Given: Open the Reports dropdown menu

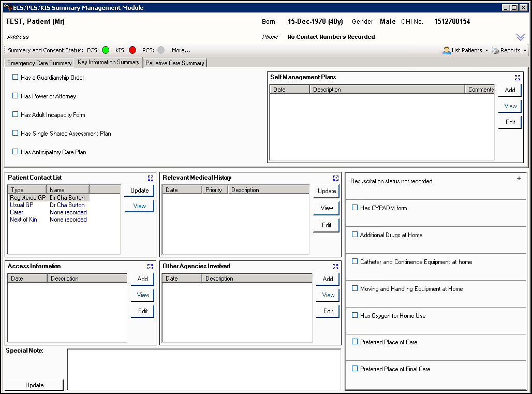Looking at the screenshot, I should (509, 50).
